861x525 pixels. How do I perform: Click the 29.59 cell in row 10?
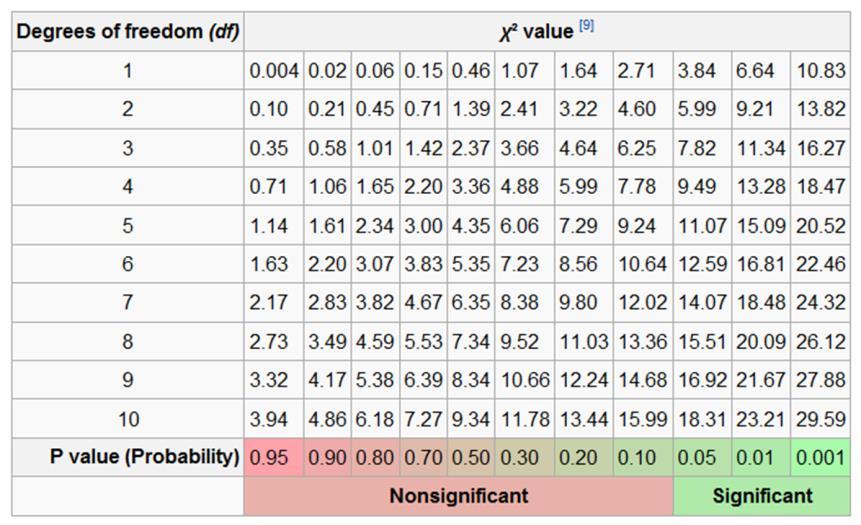[820, 419]
